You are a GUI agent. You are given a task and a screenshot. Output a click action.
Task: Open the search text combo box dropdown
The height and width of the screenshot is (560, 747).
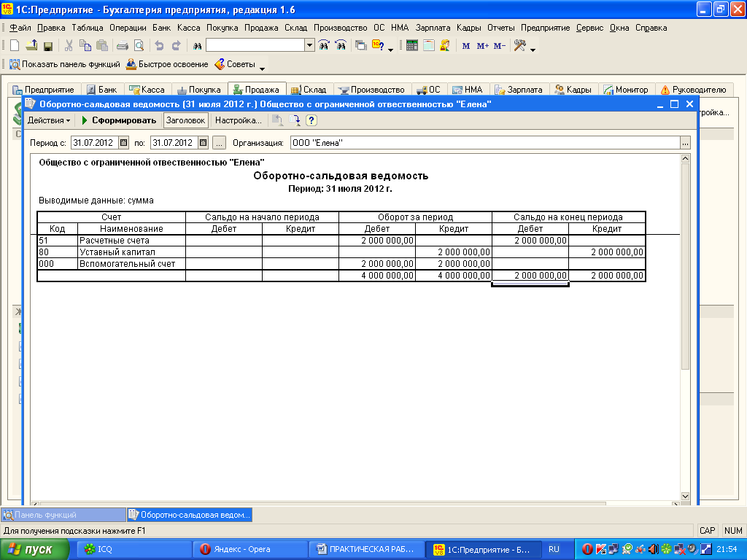click(309, 46)
